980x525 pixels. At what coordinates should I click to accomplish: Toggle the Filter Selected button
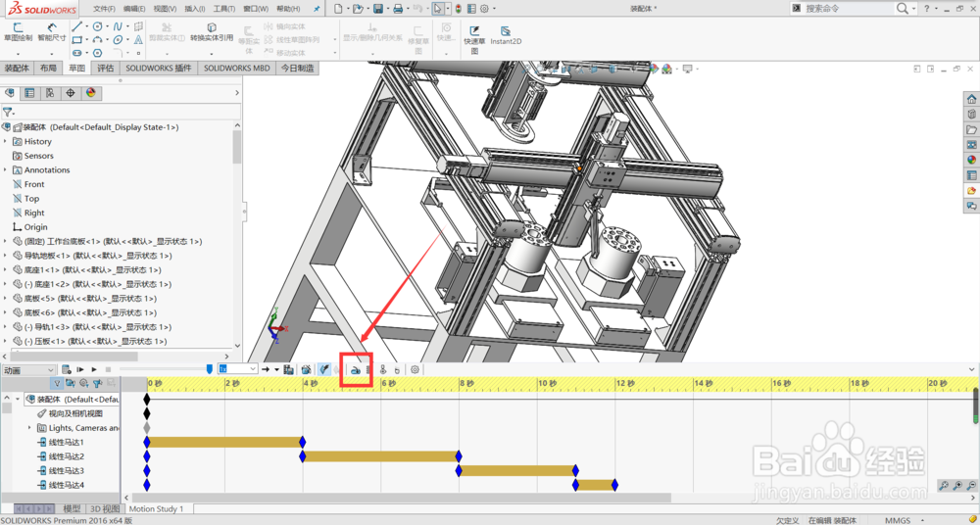pos(97,383)
